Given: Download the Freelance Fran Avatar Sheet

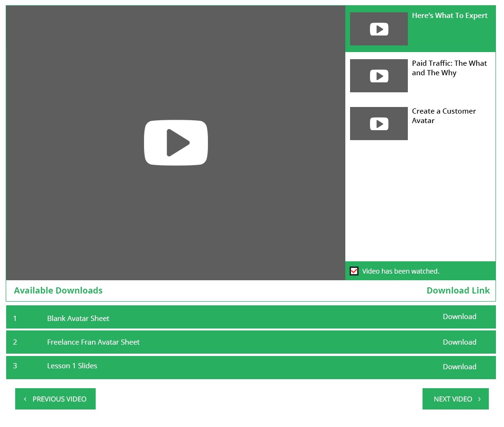Looking at the screenshot, I should pos(459,342).
